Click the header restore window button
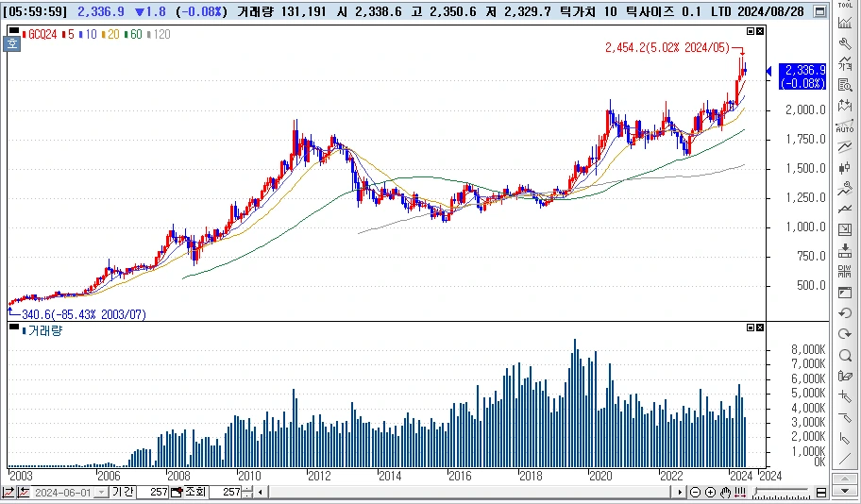The width and height of the screenshot is (861, 504). (x=819, y=11)
